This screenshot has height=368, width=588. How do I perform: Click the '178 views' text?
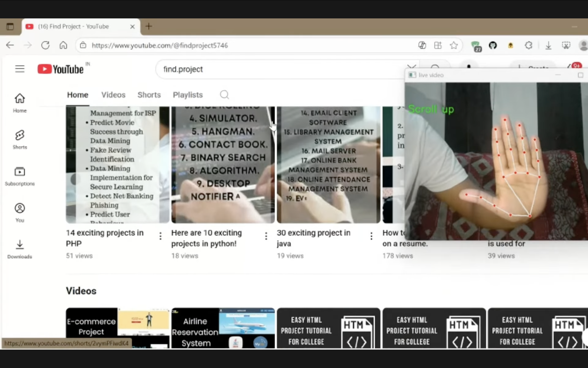(398, 256)
